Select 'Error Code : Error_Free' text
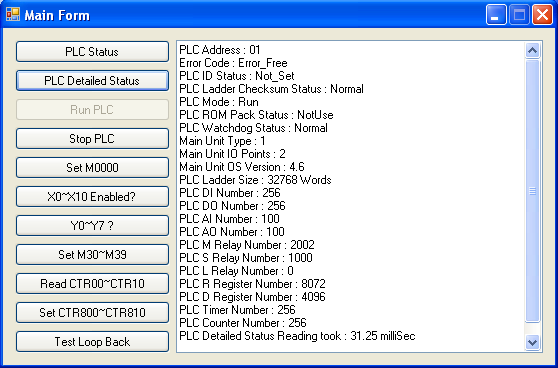This screenshot has height=368, width=558. coord(233,63)
